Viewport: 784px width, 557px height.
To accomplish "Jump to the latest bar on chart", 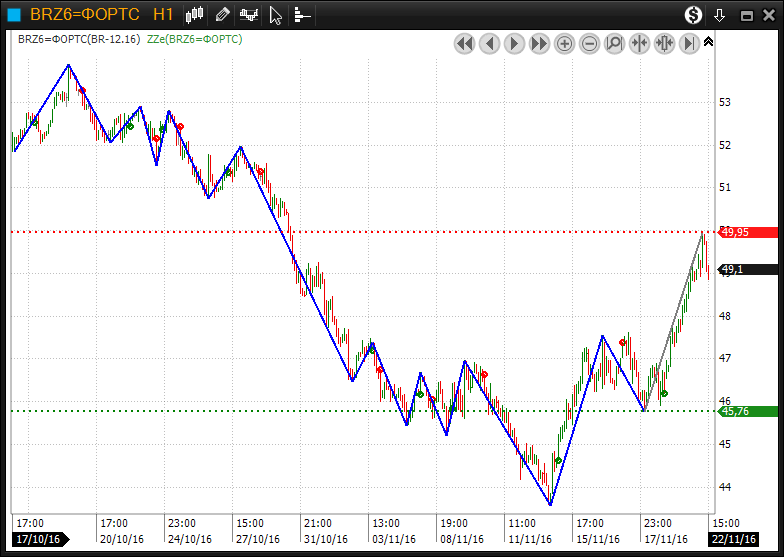I will point(689,43).
